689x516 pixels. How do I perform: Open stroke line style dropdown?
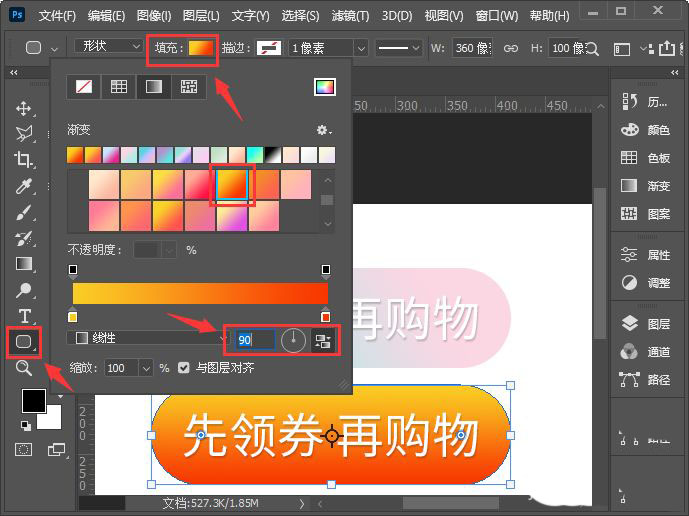coord(399,48)
